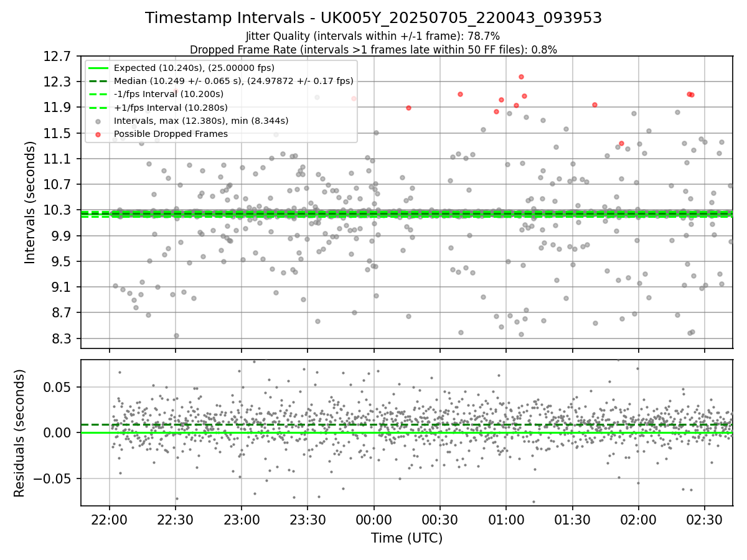Click the x-axis tick label '00:00'

coord(374,518)
